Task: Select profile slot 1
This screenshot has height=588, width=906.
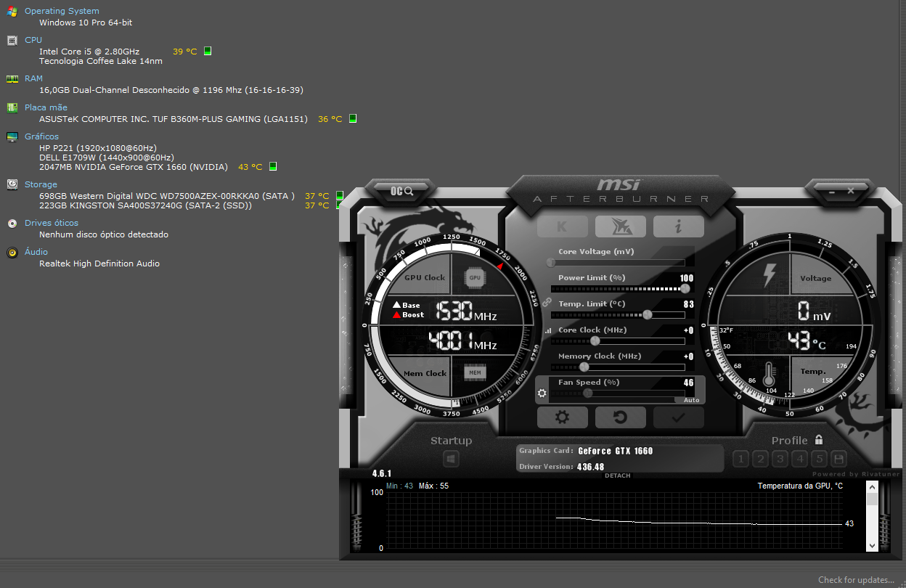Action: pyautogui.click(x=740, y=459)
